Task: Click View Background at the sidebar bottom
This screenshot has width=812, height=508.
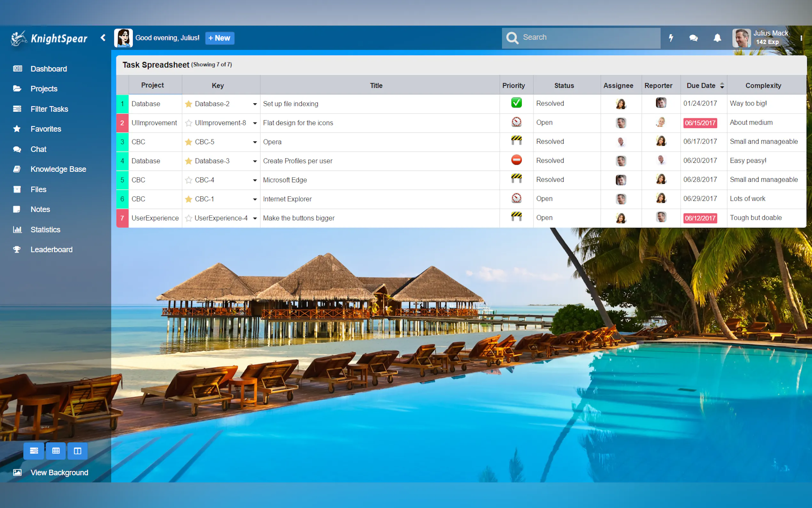Action: [x=59, y=472]
